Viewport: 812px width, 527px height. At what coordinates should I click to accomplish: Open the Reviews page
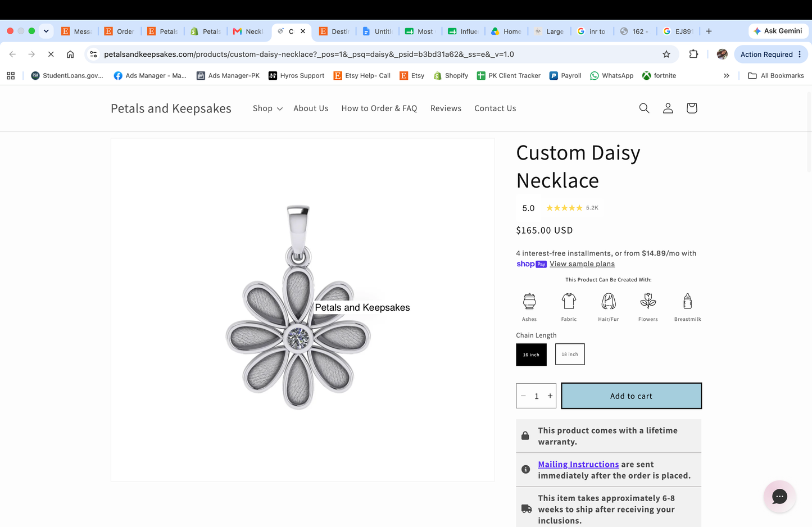point(446,108)
